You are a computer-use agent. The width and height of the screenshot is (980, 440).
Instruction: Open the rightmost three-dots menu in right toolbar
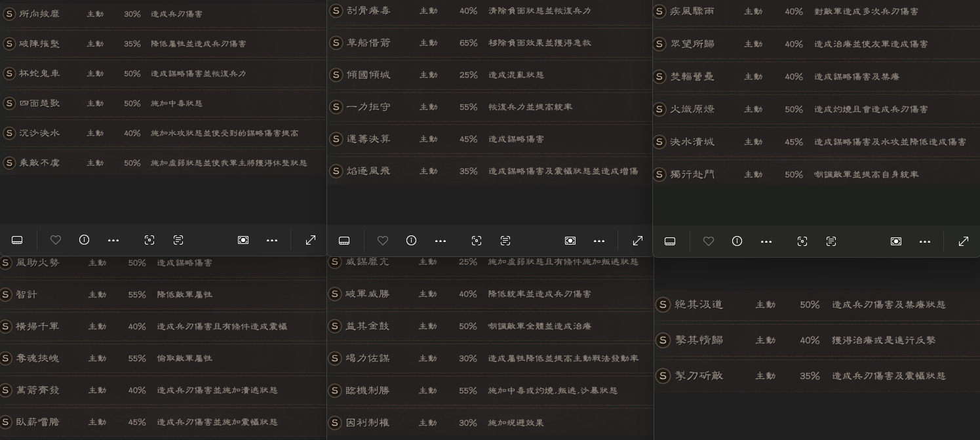925,241
